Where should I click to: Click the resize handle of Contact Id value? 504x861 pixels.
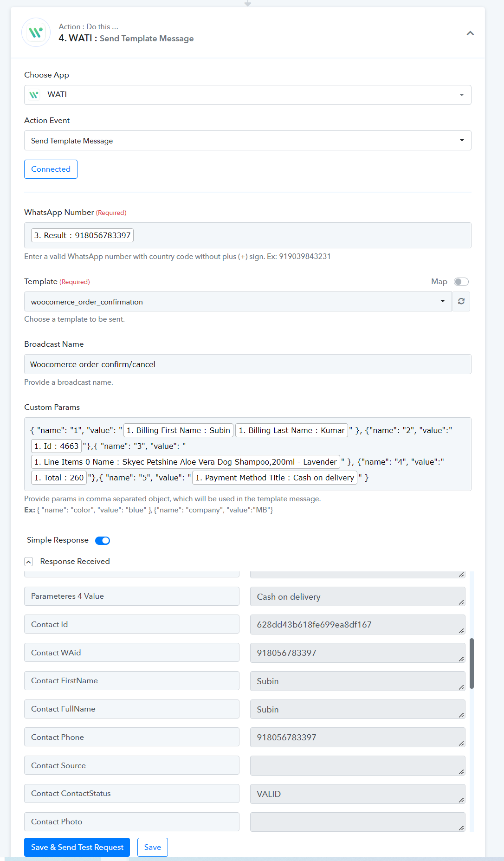click(x=461, y=631)
